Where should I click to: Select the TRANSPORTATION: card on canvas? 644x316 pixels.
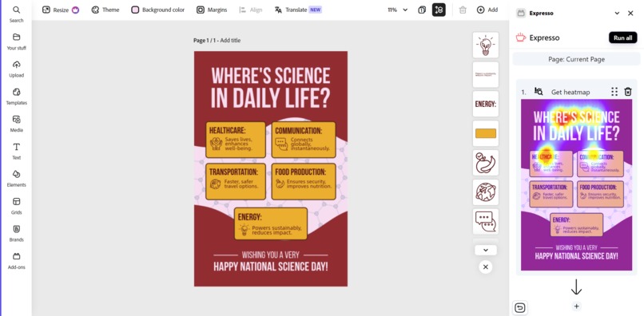(x=236, y=181)
